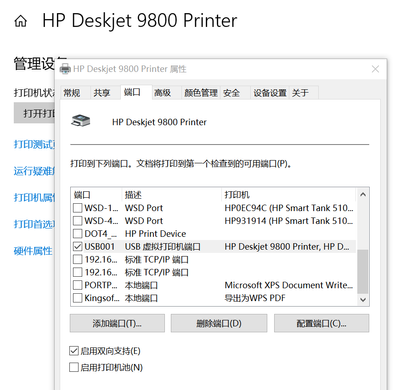400x390 pixels.
Task: Open the 共享 tab
Action: [102, 93]
